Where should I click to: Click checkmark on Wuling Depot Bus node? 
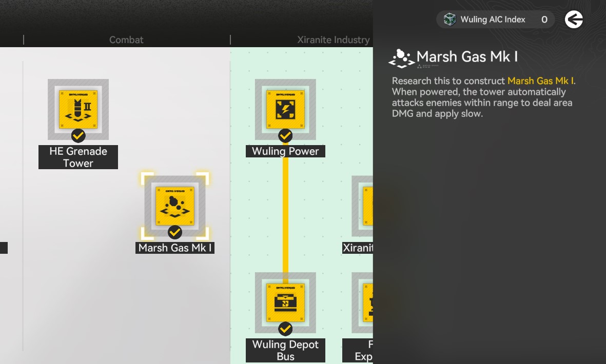(x=285, y=329)
